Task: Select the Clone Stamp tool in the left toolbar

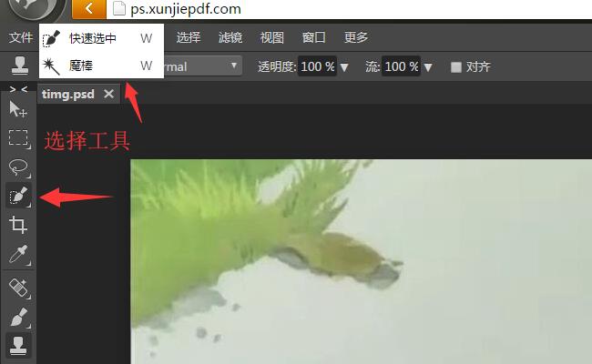Action: 18,346
